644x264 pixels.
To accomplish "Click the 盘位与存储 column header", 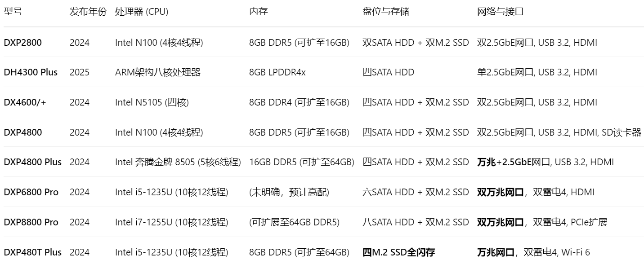I will tap(386, 12).
